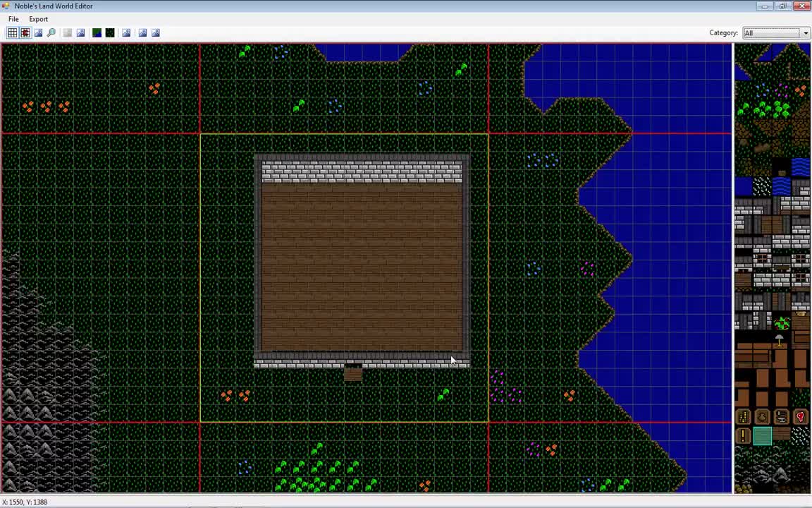Click the last picture icon in the toolbar

155,32
